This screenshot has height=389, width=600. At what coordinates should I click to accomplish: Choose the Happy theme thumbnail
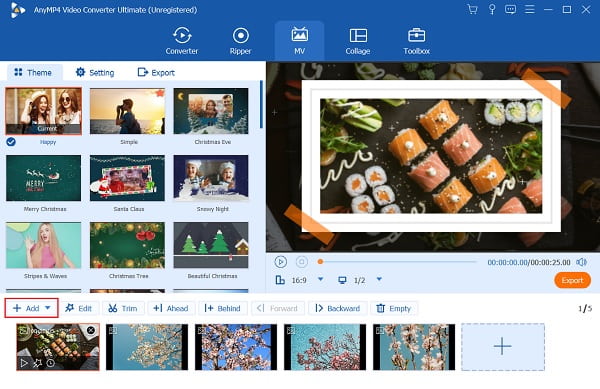(x=43, y=111)
